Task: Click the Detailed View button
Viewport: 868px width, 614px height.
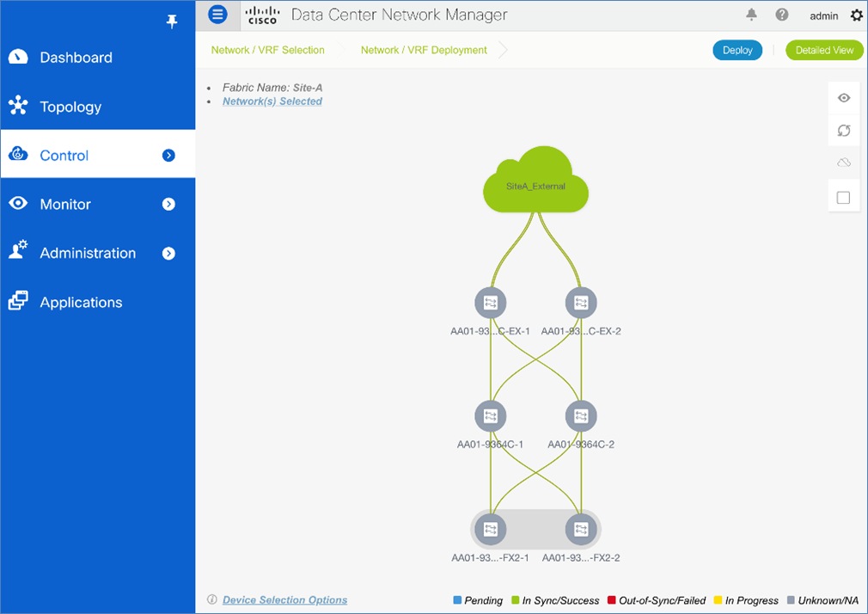Action: [x=824, y=50]
